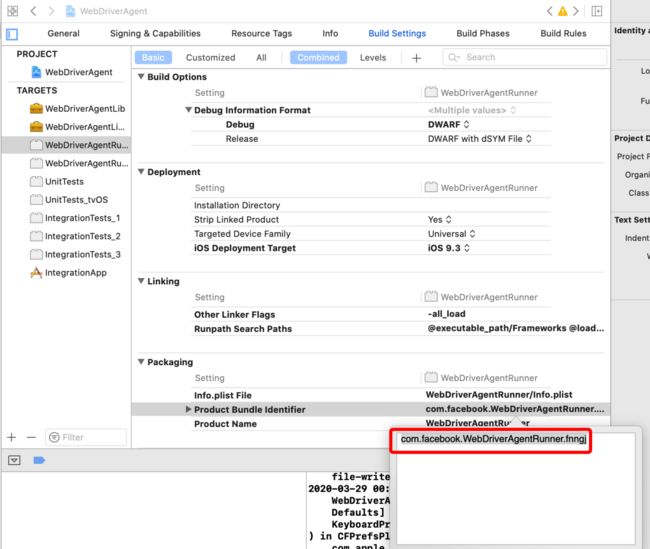Select the All settings filter

[261, 58]
